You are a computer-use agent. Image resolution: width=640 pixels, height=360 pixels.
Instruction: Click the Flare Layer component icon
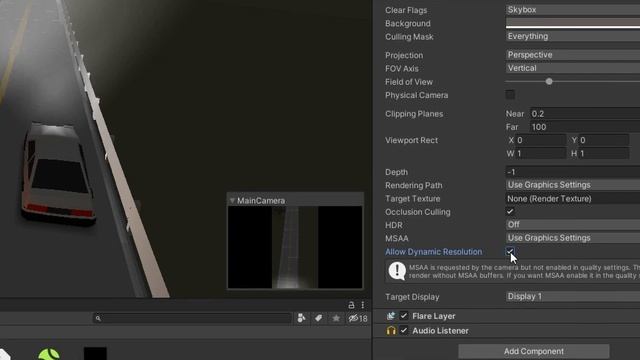(391, 316)
